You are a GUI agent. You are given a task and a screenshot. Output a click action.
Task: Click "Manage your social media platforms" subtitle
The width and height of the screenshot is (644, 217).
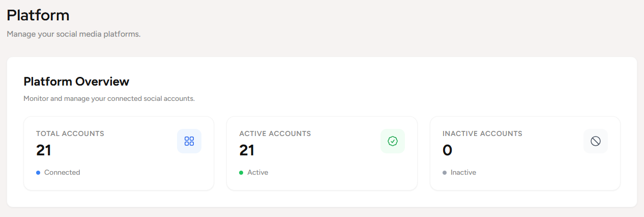coord(73,35)
